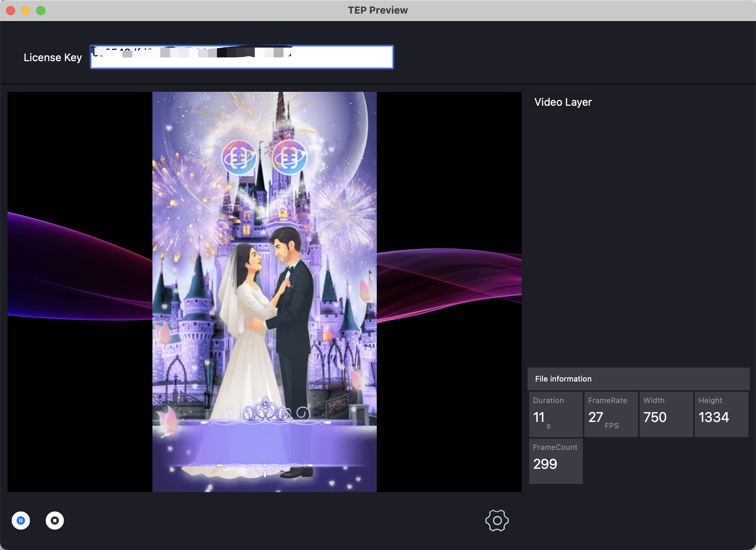
Task: Select the Duration 11 s cell
Action: pyautogui.click(x=556, y=414)
